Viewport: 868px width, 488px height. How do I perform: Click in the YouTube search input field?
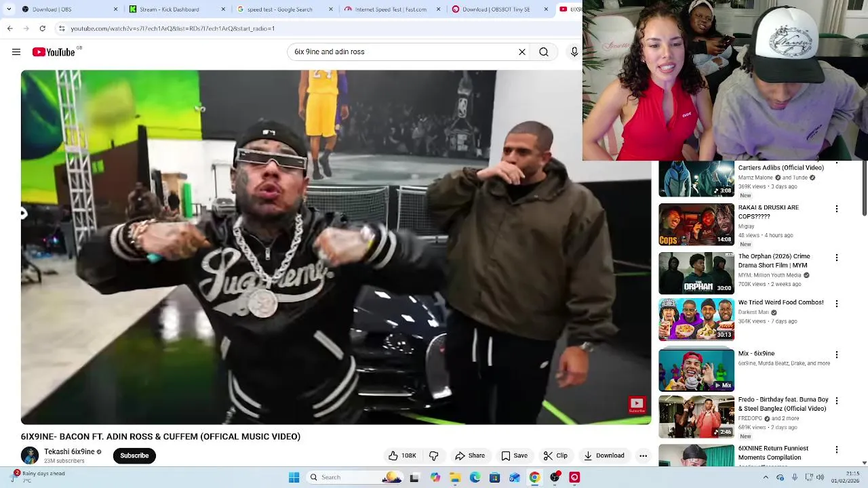400,52
